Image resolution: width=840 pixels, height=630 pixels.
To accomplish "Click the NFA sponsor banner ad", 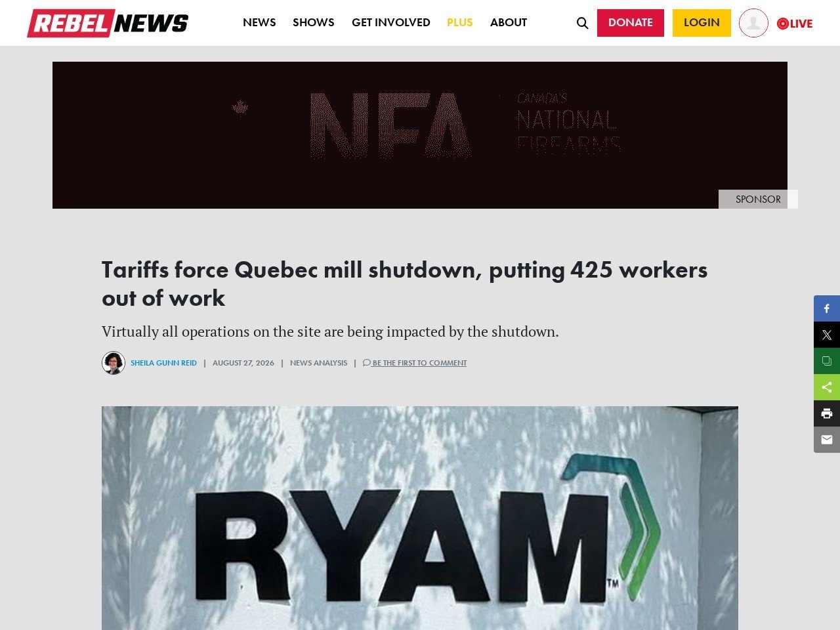I will pyautogui.click(x=420, y=135).
